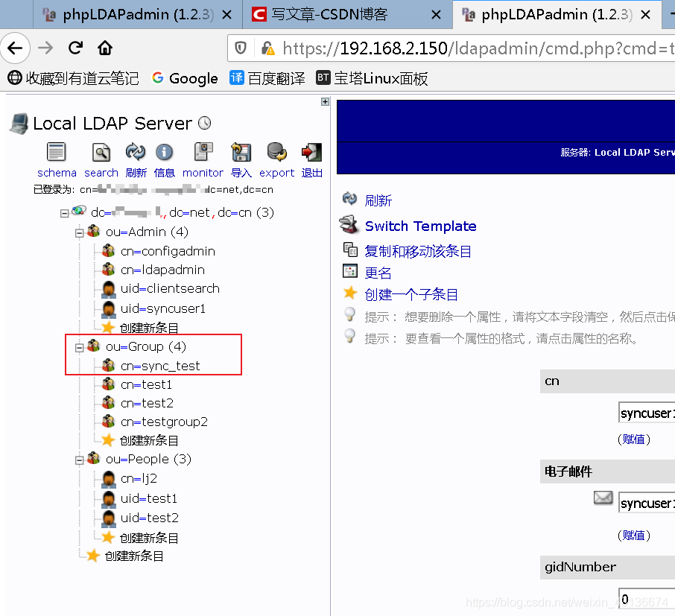Collapse the base dc=net,dc=cn tree node
Viewport: 675px width, 616px height.
[64, 214]
